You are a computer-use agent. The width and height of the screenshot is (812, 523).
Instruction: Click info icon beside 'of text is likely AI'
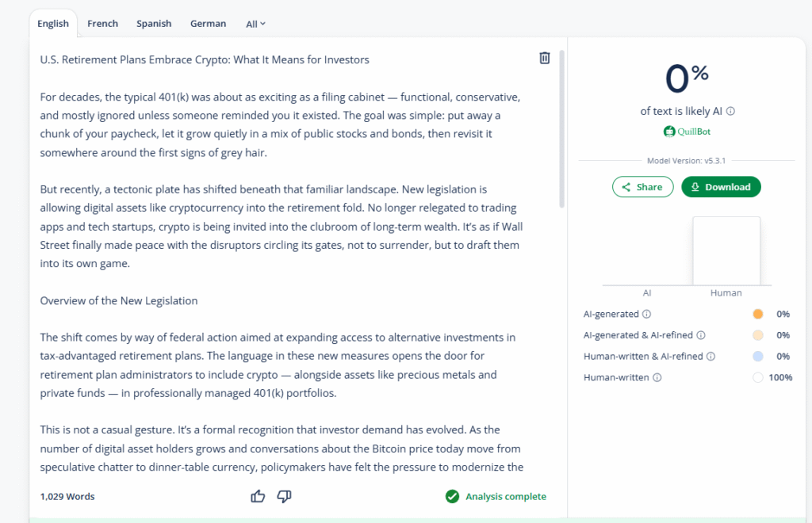730,112
